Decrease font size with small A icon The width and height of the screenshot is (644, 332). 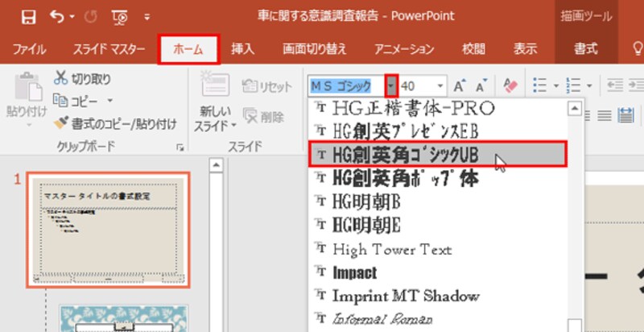481,86
